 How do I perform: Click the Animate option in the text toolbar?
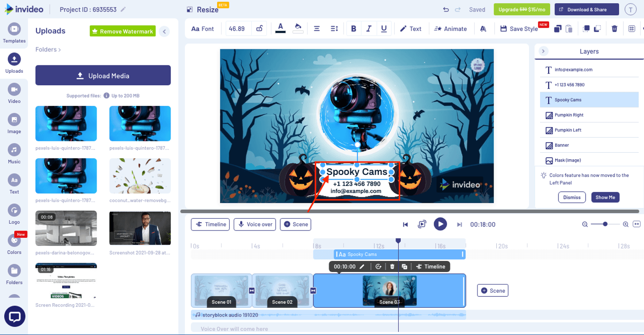pos(451,28)
